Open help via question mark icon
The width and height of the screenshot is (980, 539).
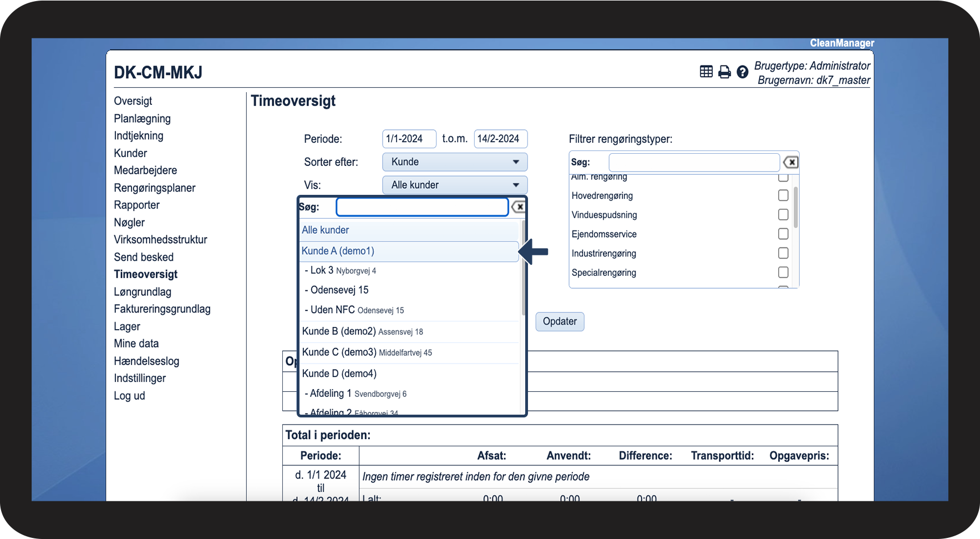[x=743, y=72]
